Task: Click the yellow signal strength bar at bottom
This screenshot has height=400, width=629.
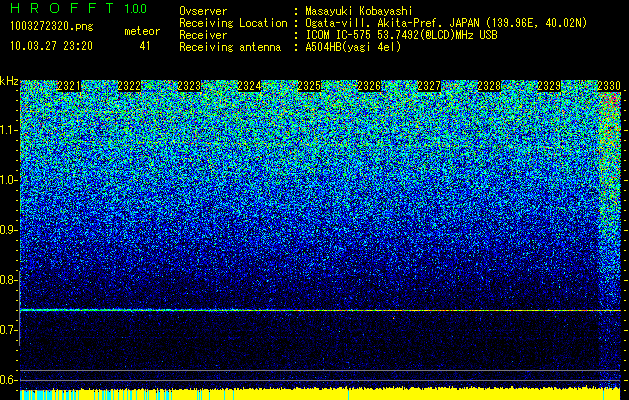Action: click(x=320, y=394)
